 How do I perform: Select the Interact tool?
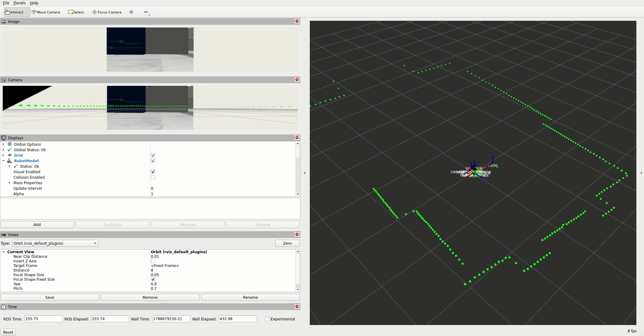coord(15,12)
